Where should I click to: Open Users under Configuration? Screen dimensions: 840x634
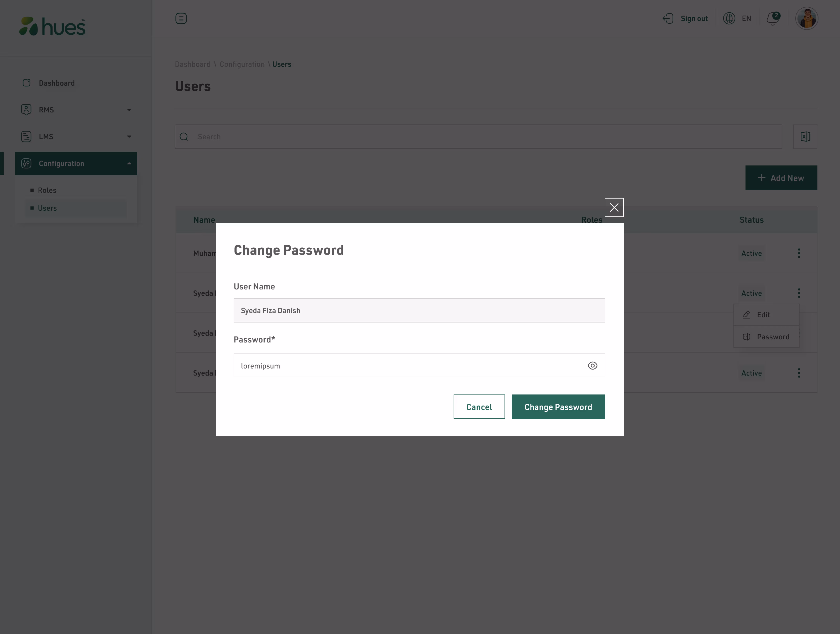47,208
